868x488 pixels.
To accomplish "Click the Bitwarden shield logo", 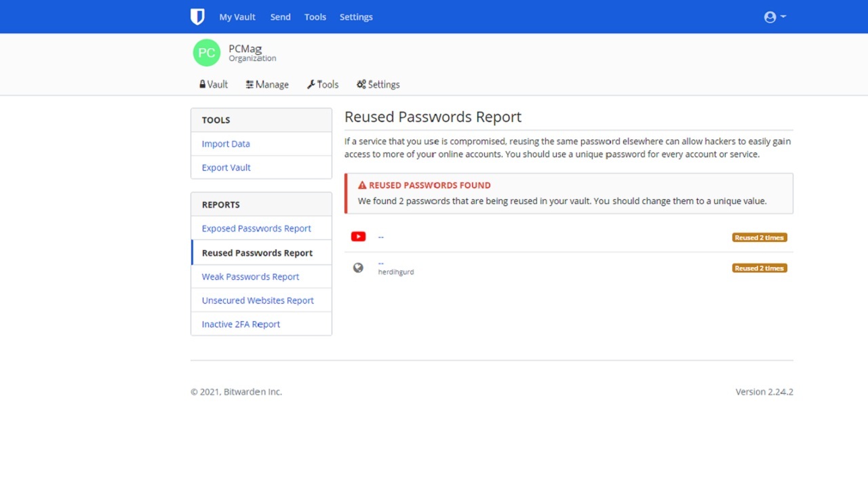I will 197,16.
